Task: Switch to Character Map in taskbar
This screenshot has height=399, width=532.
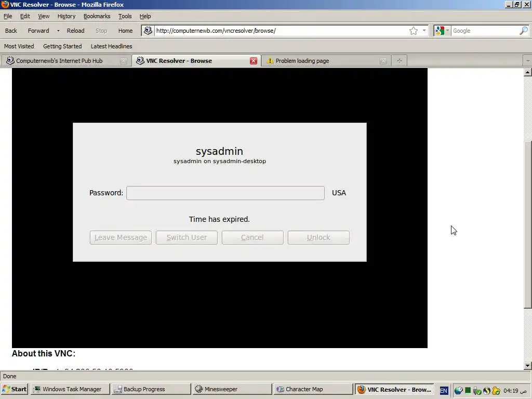Action: [313, 389]
